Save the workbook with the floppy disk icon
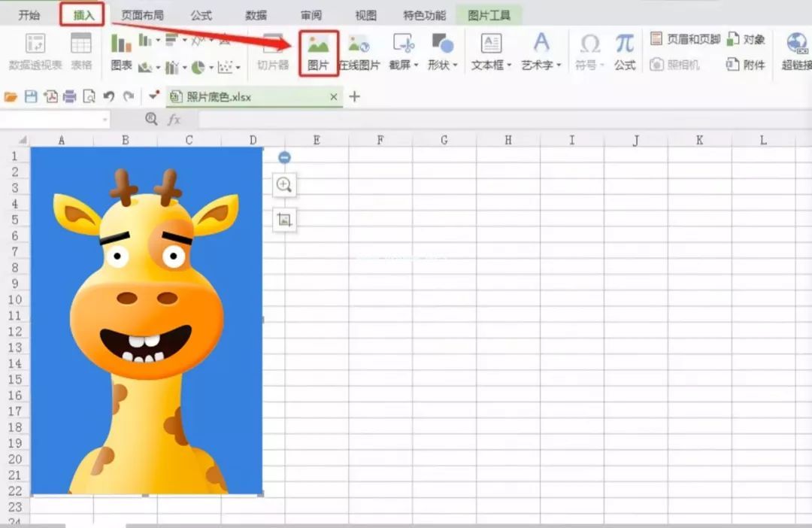812x528 pixels. coord(31,96)
